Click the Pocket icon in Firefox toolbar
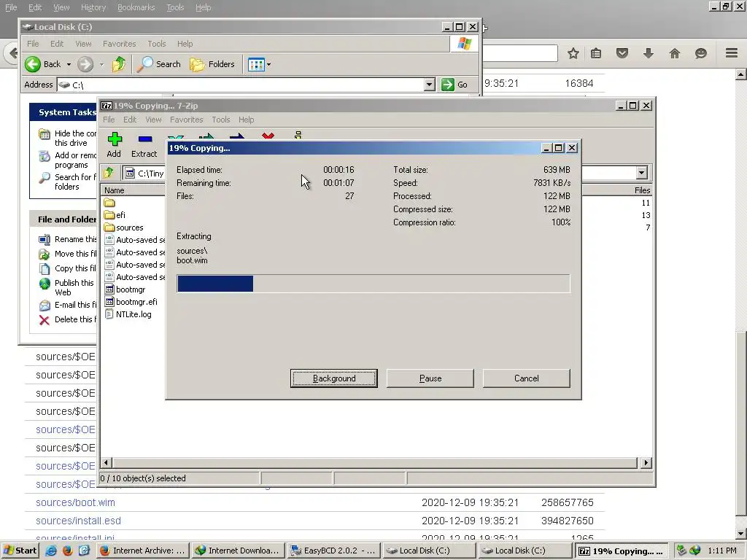Image resolution: width=747 pixels, height=560 pixels. click(x=622, y=52)
